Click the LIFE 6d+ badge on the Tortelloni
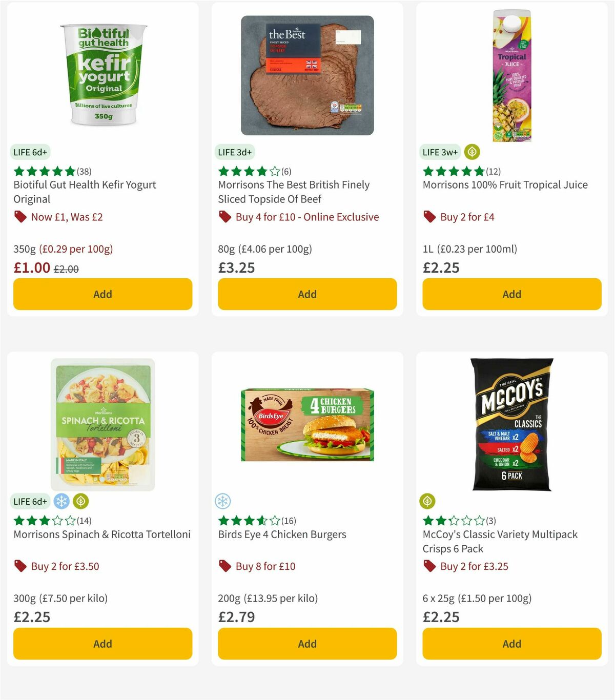Viewport: 615px width, 700px height. tap(30, 501)
